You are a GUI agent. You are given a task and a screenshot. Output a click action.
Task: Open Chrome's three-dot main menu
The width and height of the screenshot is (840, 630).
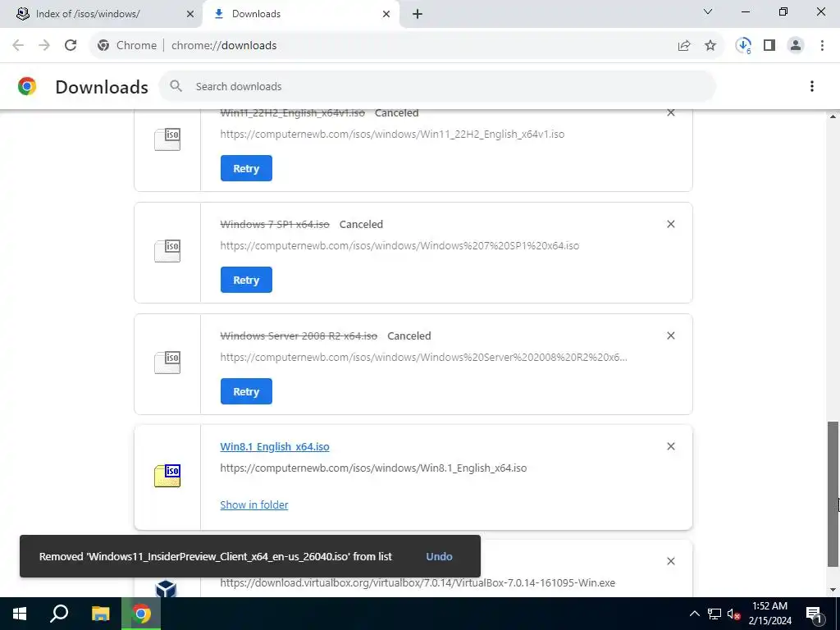click(x=822, y=46)
